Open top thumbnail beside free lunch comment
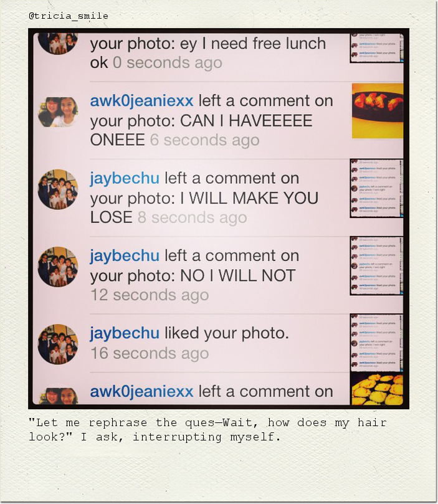 376,48
